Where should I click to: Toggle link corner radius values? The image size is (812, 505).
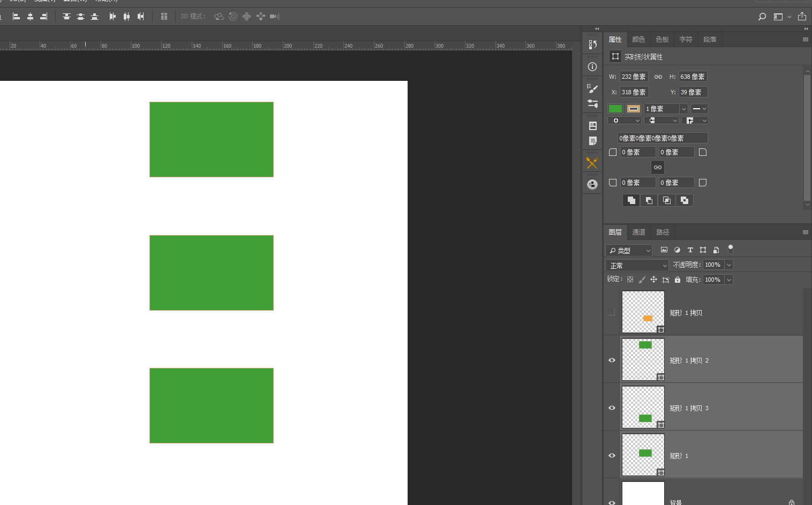(658, 168)
